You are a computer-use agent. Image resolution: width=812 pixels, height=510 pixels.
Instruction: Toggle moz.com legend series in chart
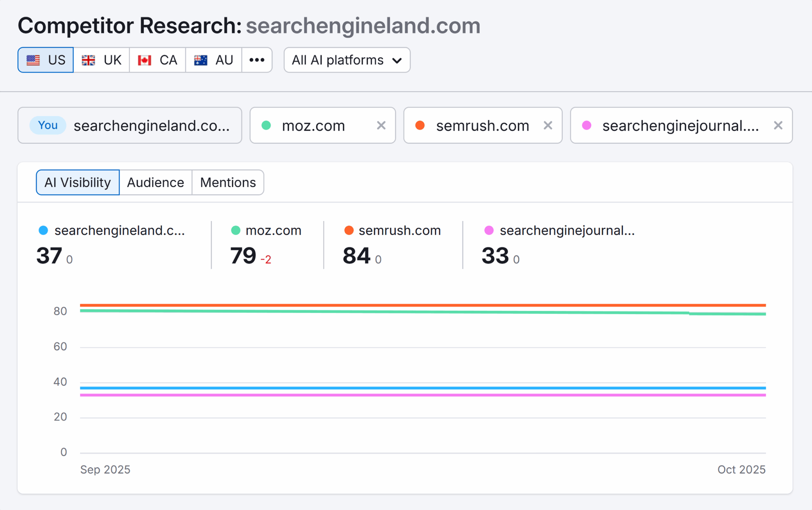pos(266,230)
